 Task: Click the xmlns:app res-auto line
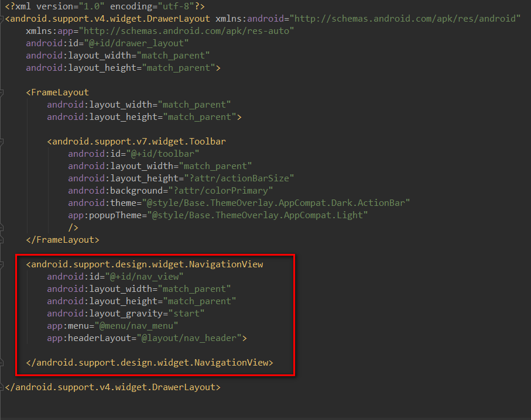click(x=160, y=31)
